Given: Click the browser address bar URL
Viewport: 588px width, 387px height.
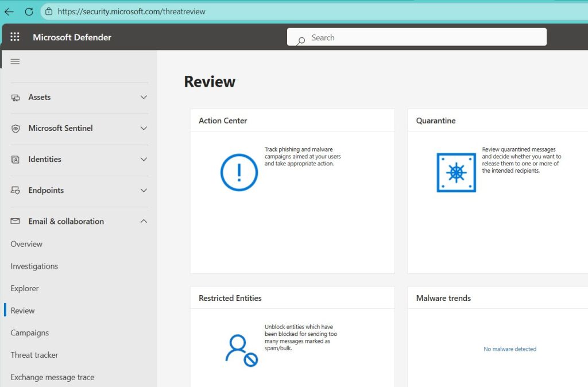Looking at the screenshot, I should pyautogui.click(x=131, y=11).
